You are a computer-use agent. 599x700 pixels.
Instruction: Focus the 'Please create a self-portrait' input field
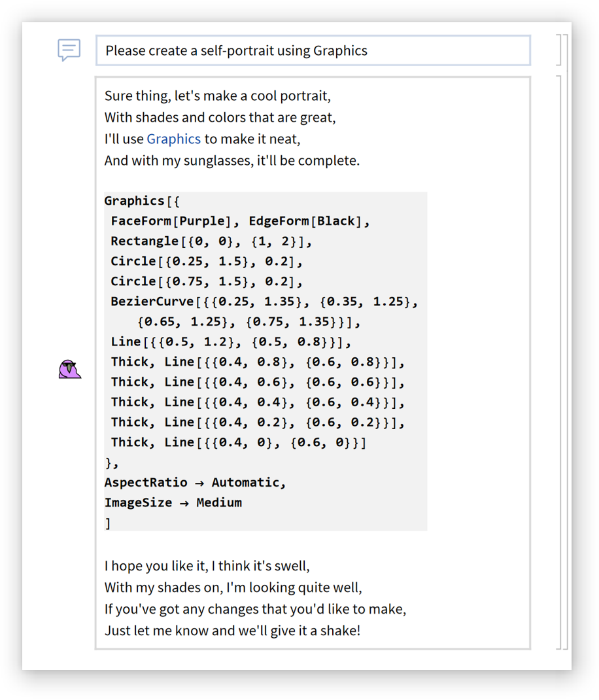click(x=313, y=50)
